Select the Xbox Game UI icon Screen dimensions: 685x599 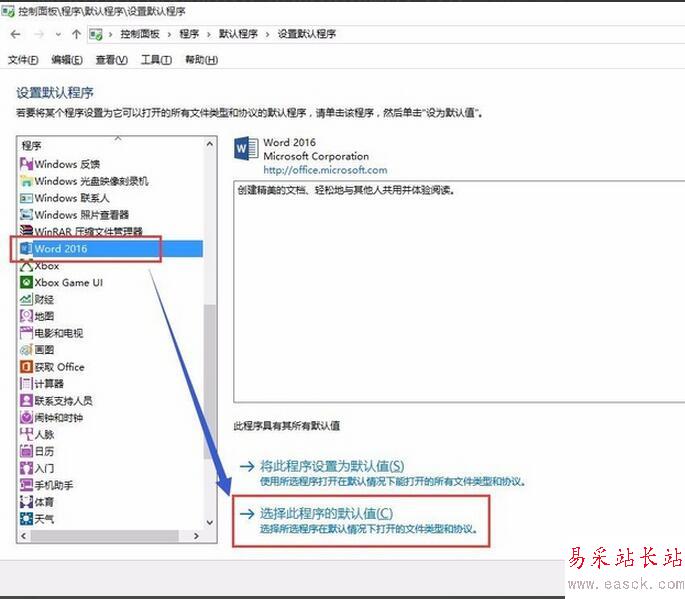point(26,282)
